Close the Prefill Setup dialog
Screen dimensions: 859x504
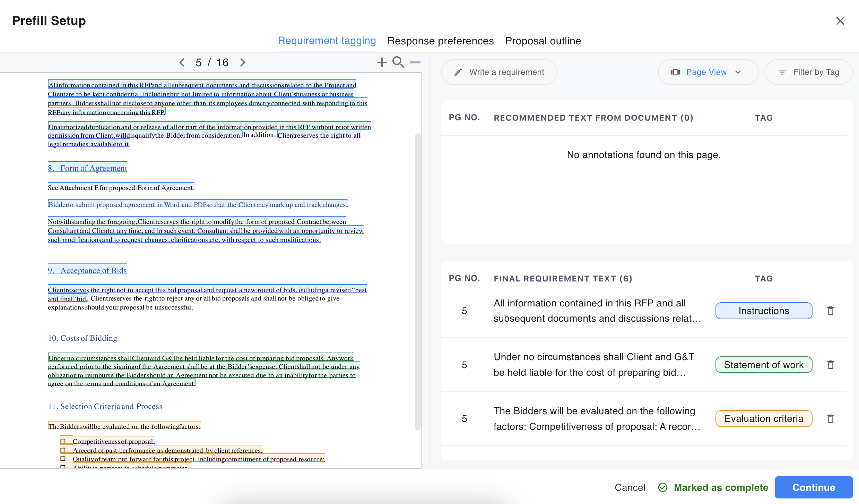[x=840, y=21]
